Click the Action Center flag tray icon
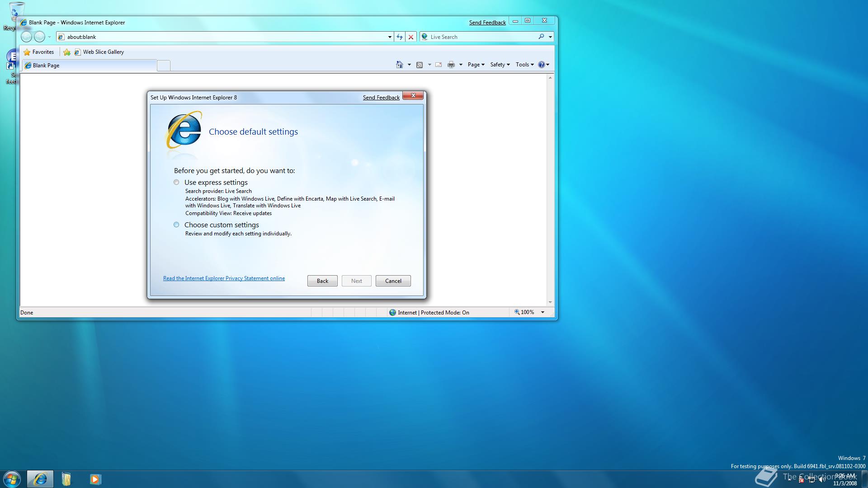 (x=801, y=480)
